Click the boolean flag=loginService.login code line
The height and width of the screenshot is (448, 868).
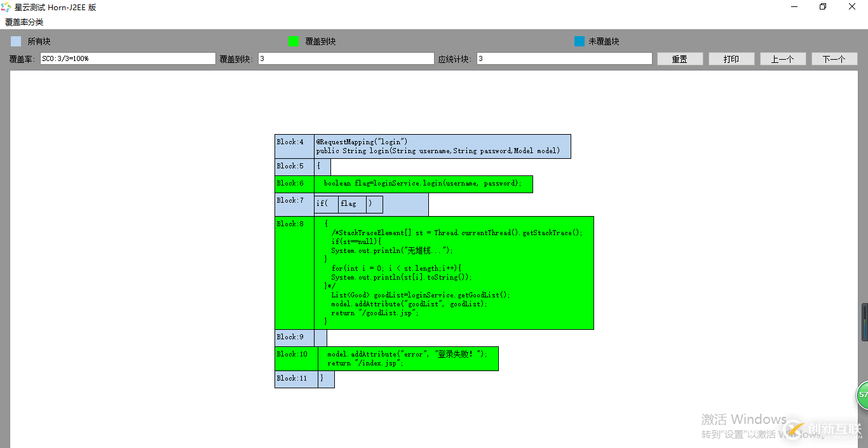(423, 184)
